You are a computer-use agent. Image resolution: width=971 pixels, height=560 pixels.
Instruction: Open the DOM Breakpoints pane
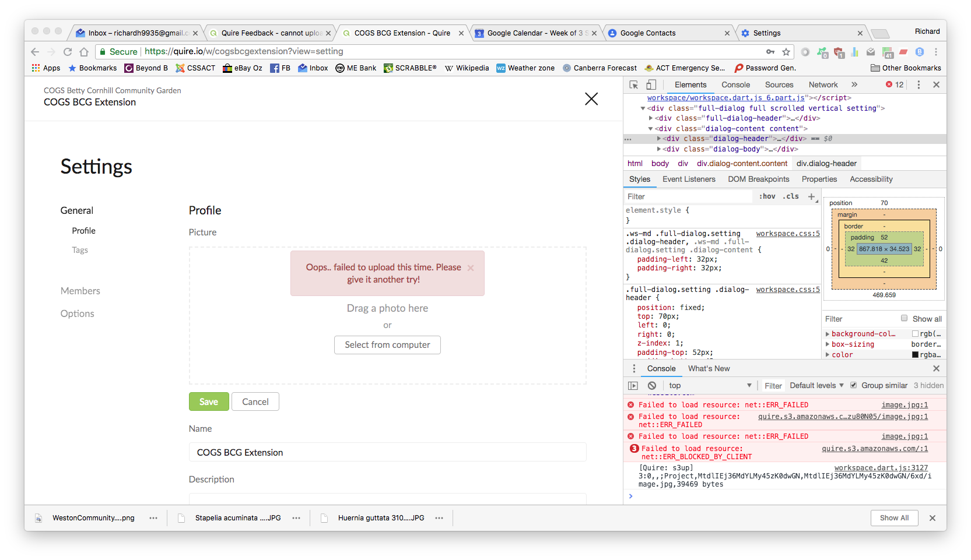tap(758, 179)
